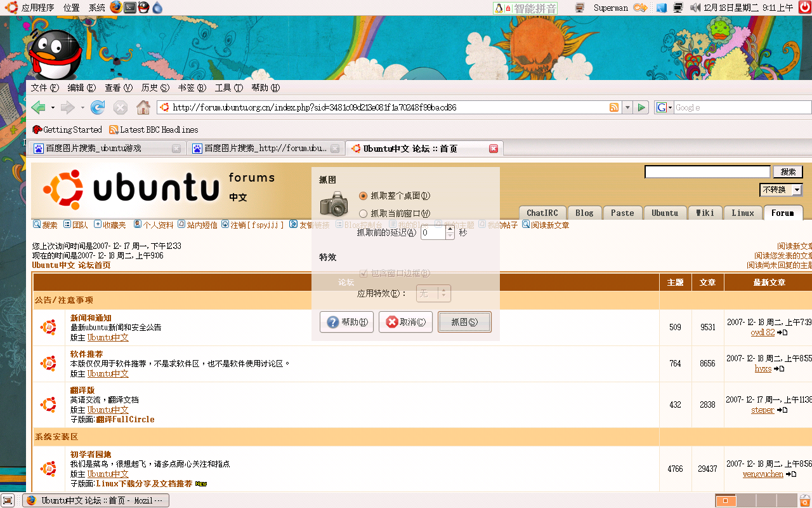Click the QQ penguin icon on desktop
Image resolution: width=812 pixels, height=508 pixels.
tap(55, 54)
